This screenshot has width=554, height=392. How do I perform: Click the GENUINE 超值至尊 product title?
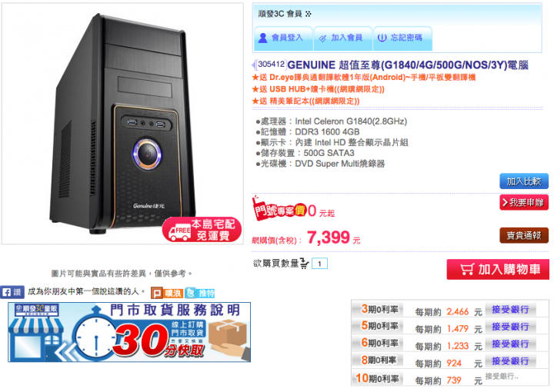[408, 65]
